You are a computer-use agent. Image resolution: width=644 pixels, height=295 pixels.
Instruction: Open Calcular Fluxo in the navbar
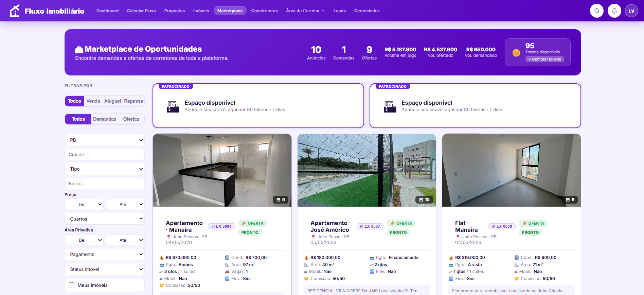click(x=141, y=11)
